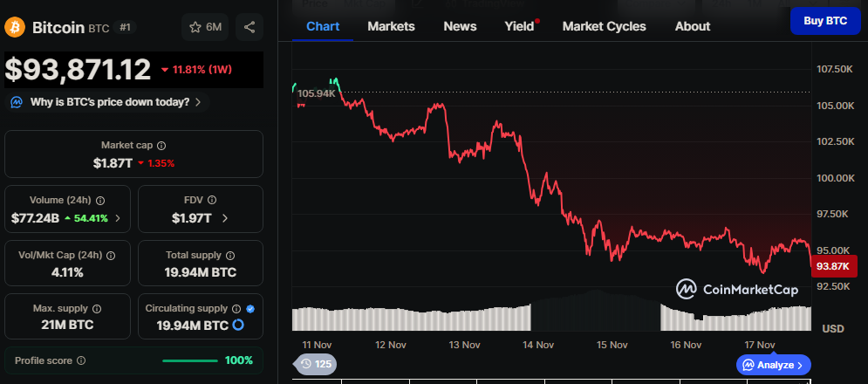Viewport: 868px width, 384px height.
Task: Open the Market Cycles tab
Action: (x=604, y=26)
